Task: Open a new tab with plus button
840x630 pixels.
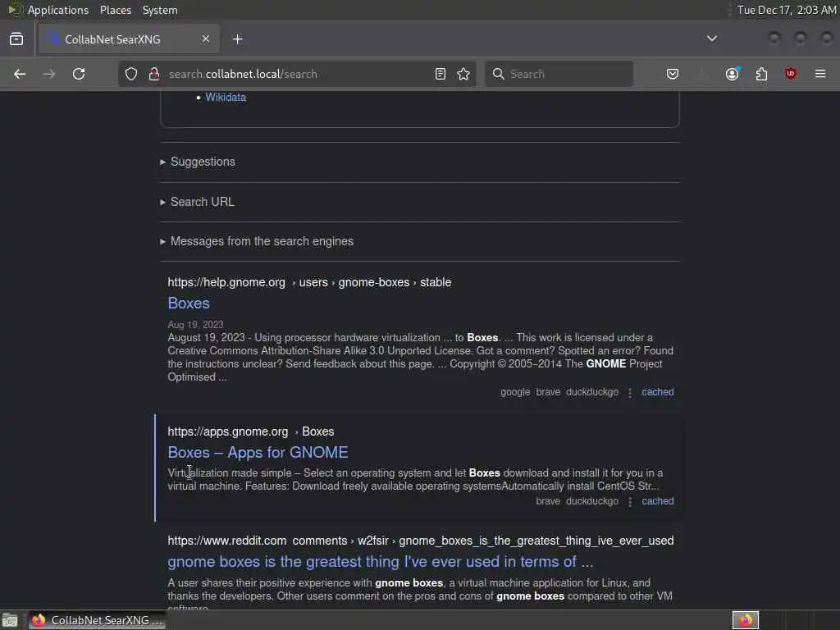Action: pos(238,39)
